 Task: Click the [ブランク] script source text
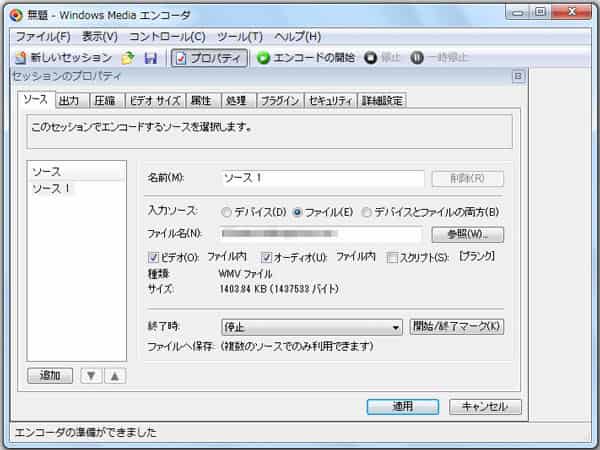pos(477,257)
